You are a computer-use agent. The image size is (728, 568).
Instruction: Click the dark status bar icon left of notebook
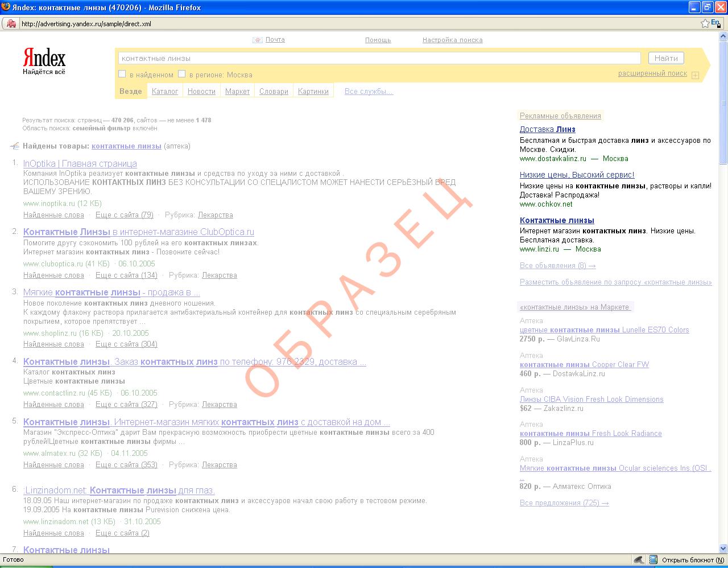[x=639, y=560]
